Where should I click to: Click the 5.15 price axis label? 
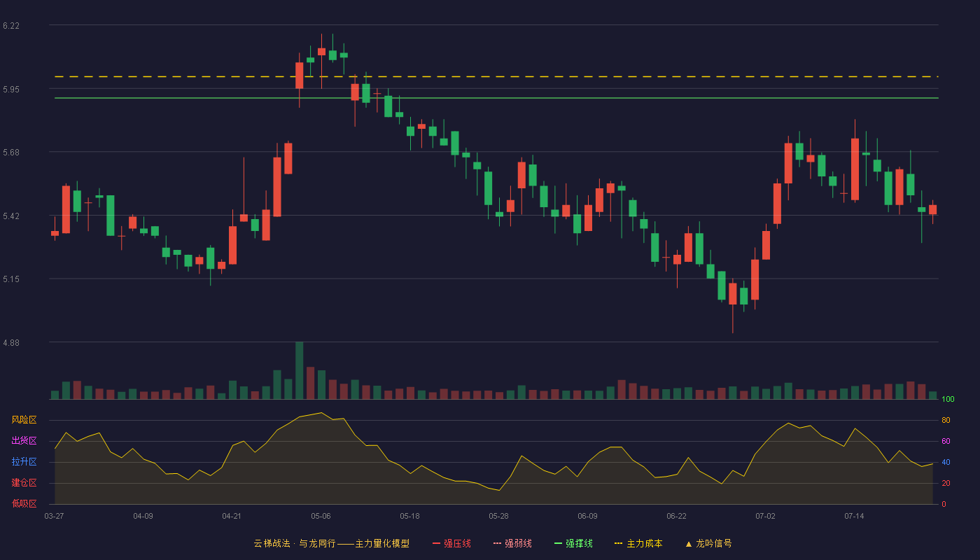coord(11,279)
